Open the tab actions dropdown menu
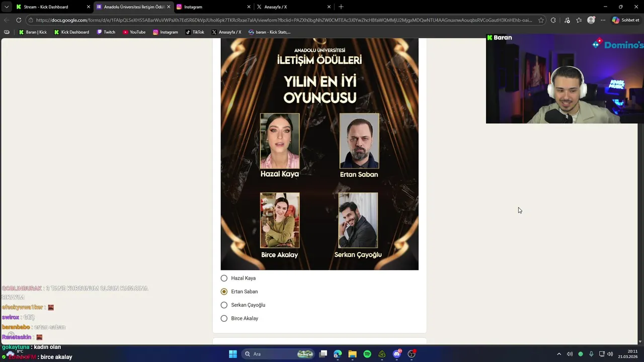The width and height of the screenshot is (644, 362). (6, 7)
